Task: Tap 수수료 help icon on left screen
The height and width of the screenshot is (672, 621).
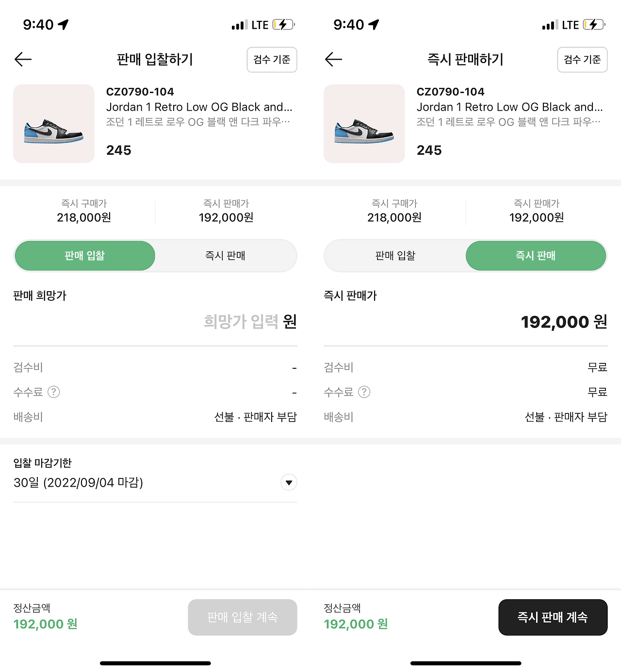Action: 54,392
